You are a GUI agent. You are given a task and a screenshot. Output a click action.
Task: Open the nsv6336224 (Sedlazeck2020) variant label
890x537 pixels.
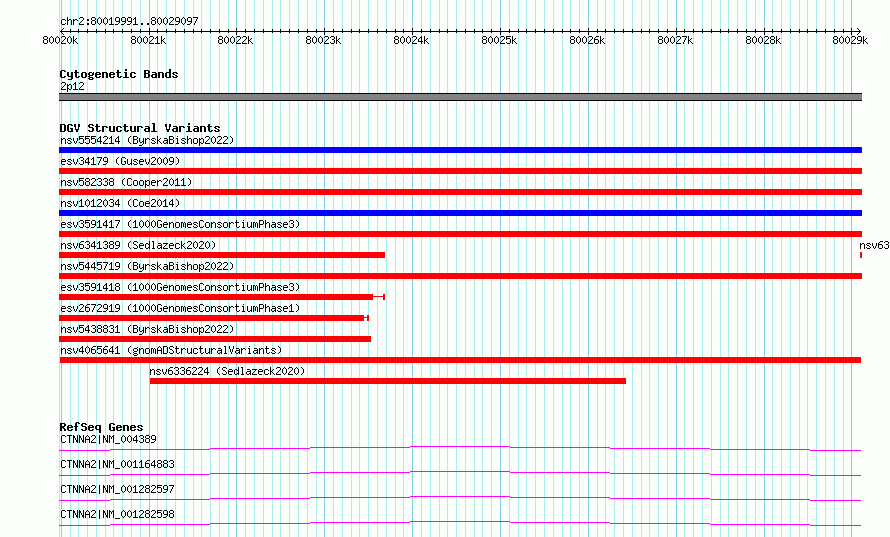click(x=227, y=371)
